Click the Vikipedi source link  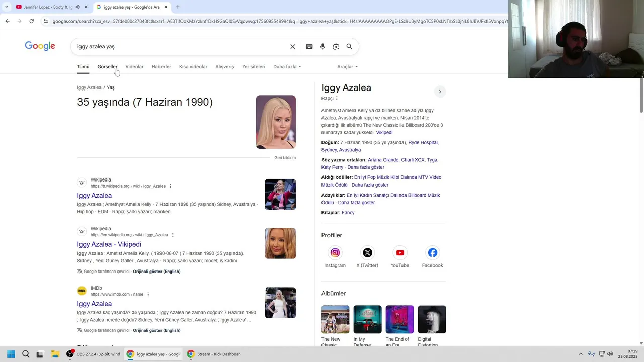coord(384,133)
